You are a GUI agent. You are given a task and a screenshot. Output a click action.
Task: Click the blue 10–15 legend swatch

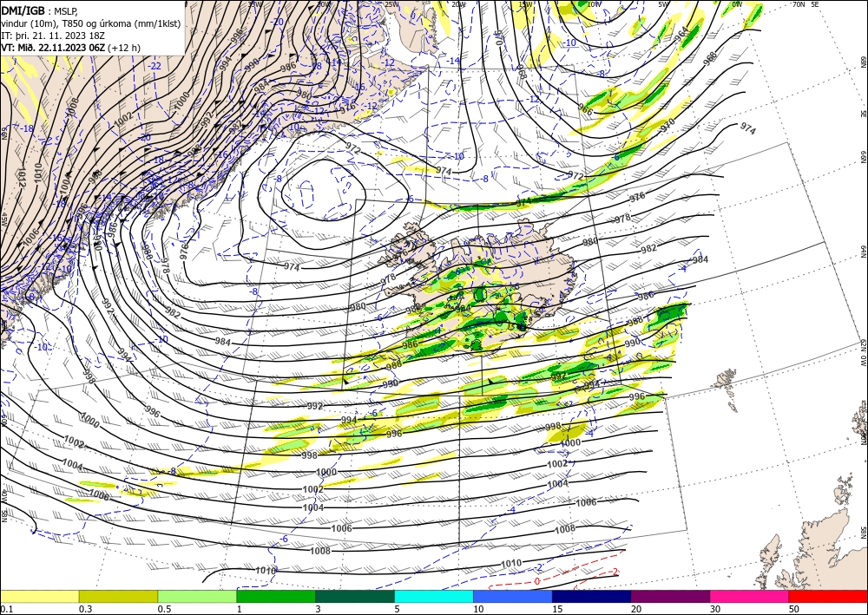coord(513,596)
